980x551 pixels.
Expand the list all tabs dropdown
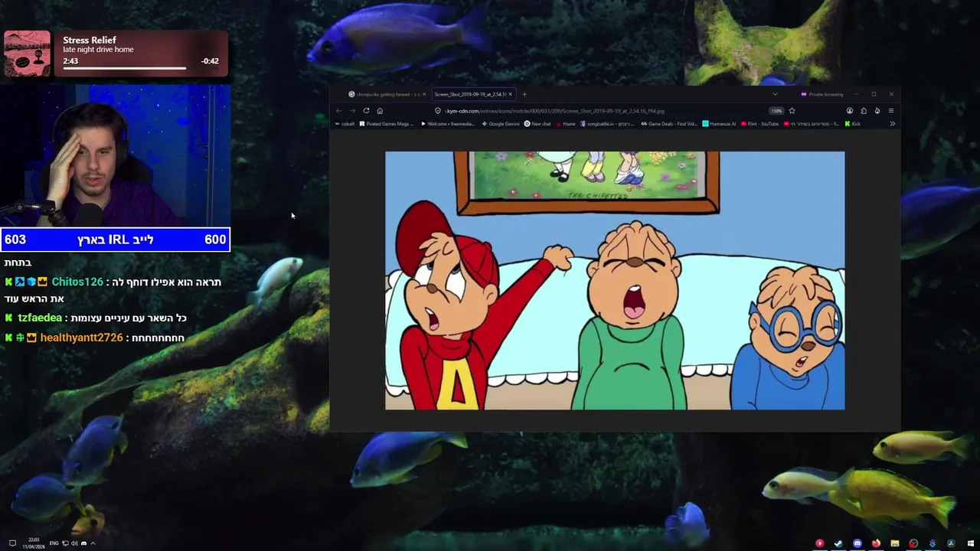pos(775,94)
